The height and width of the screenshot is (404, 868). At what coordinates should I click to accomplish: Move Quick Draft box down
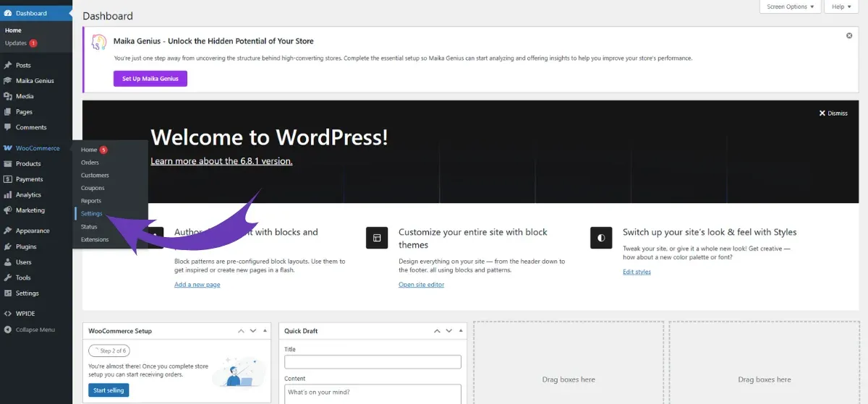tap(448, 331)
